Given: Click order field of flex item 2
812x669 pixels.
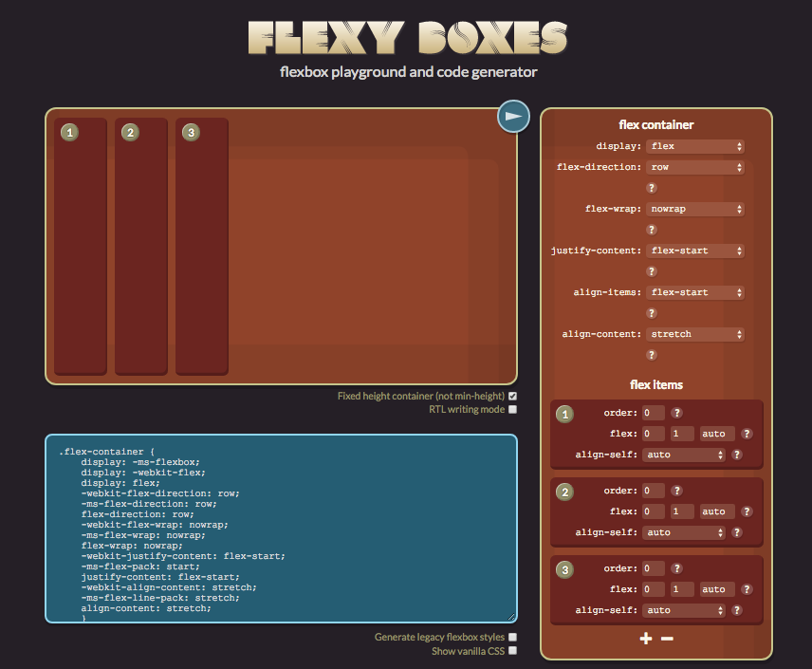Looking at the screenshot, I should (653, 491).
